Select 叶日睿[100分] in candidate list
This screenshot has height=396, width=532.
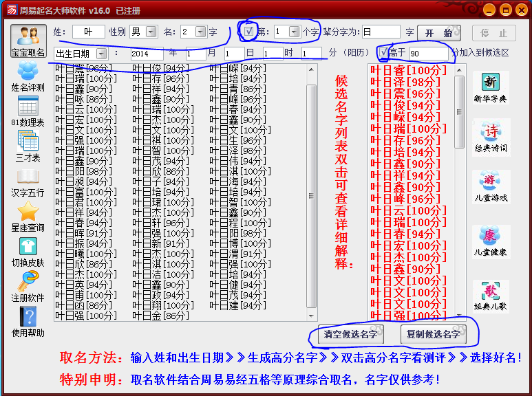pyautogui.click(x=408, y=70)
